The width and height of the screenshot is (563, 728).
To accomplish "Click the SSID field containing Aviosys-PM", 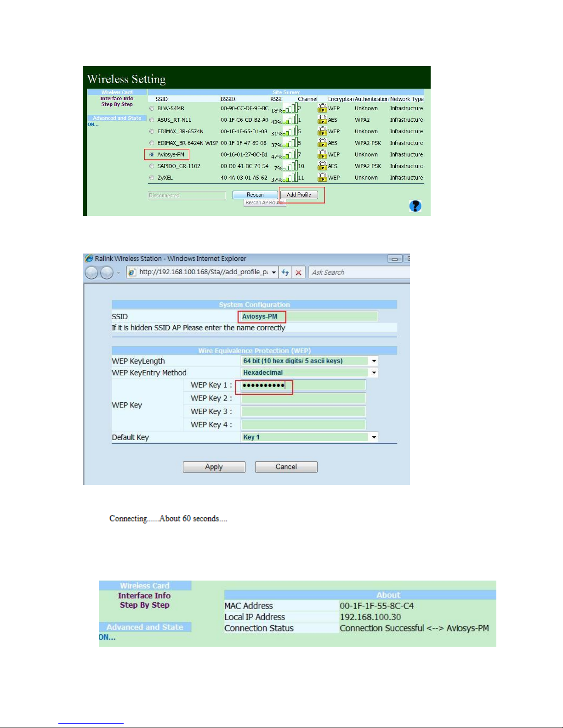I will [309, 316].
